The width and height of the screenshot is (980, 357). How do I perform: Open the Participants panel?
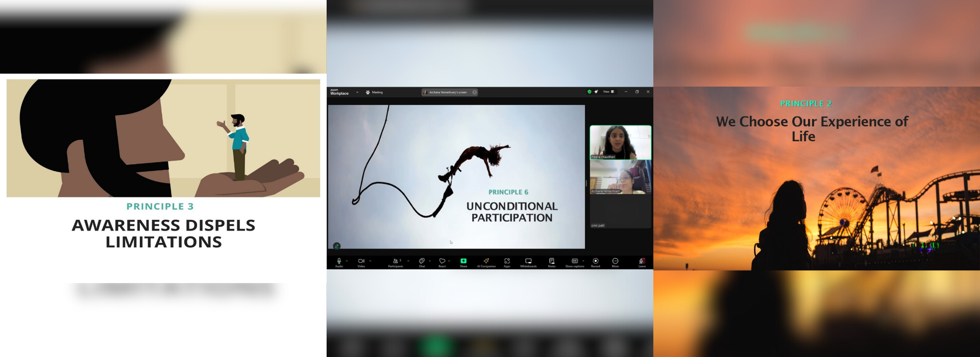pos(396,262)
